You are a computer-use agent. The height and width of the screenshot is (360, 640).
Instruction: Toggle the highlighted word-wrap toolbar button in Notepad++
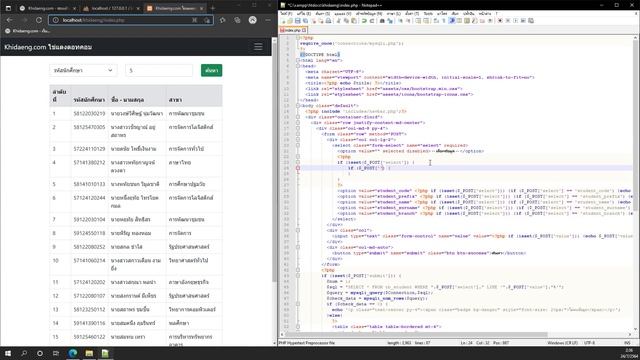[452, 21]
